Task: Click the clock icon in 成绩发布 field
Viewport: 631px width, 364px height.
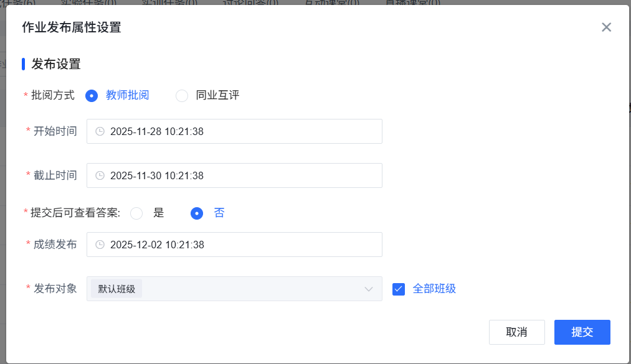Action: click(x=100, y=245)
